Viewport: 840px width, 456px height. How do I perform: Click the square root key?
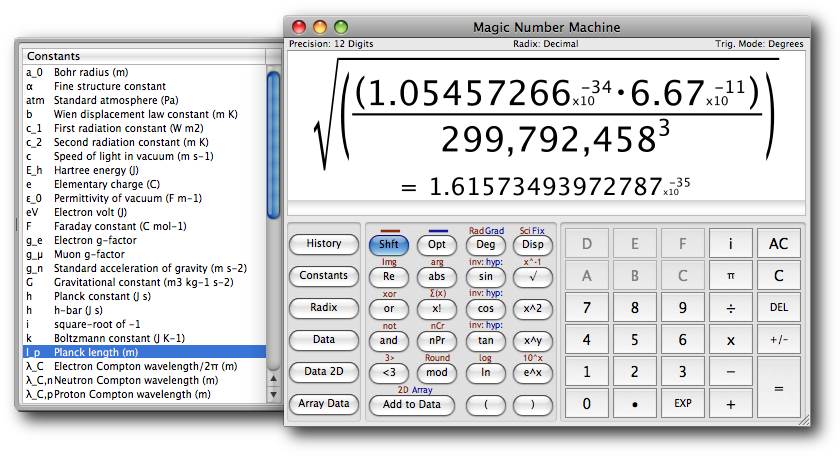pyautogui.click(x=532, y=276)
